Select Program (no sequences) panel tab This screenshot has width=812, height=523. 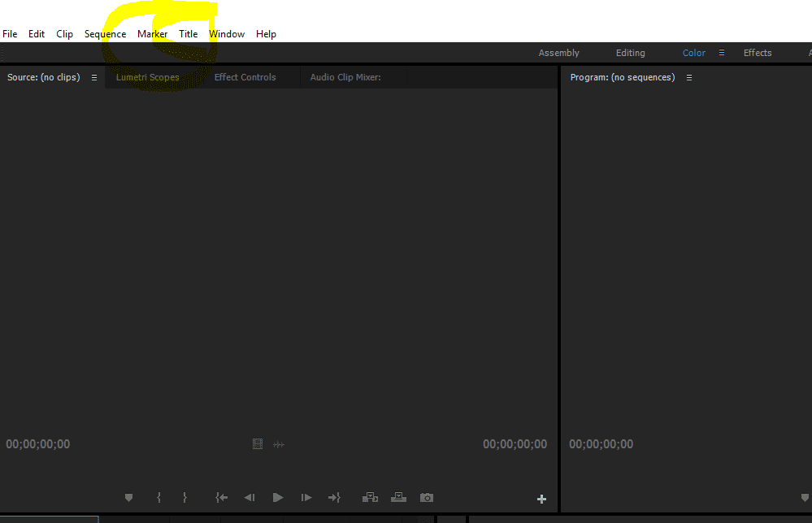coord(623,77)
